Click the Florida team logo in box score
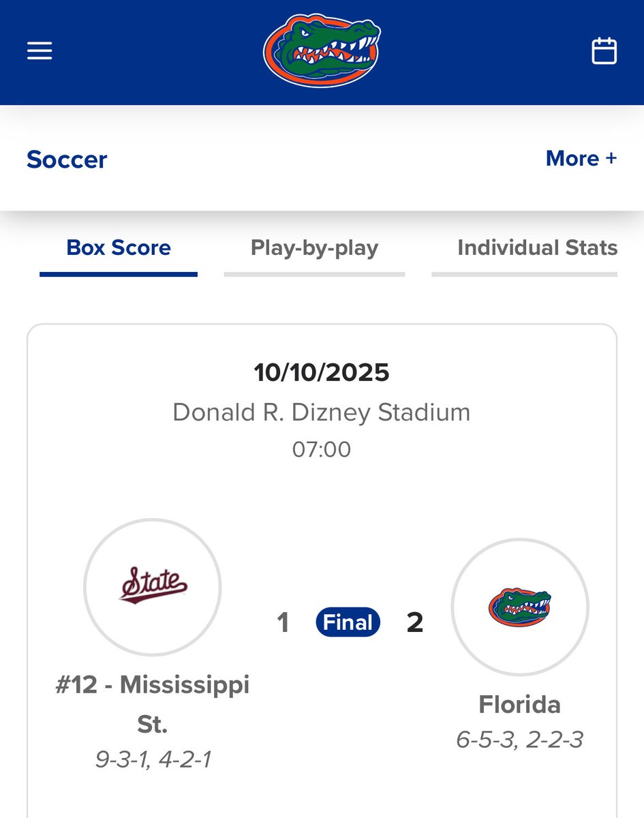Image resolution: width=644 pixels, height=818 pixels. pos(519,606)
